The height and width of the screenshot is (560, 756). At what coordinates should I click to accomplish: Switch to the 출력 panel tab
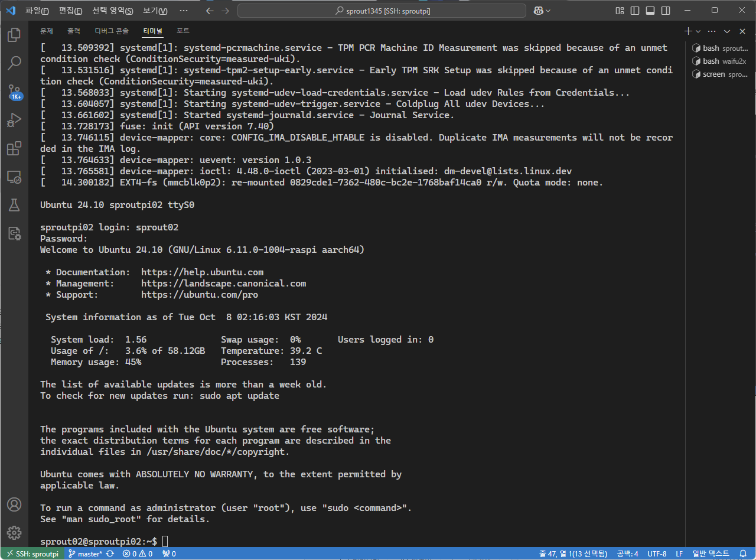tap(74, 31)
